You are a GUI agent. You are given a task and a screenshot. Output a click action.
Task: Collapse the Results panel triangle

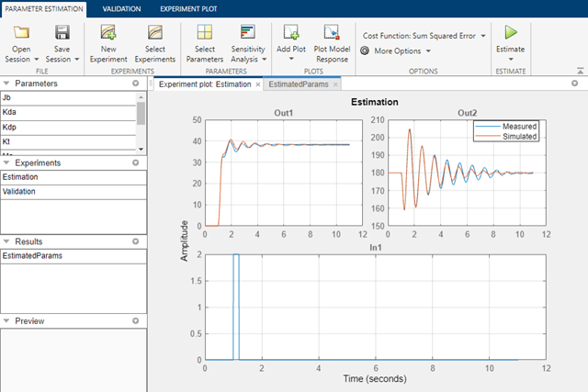[6, 241]
